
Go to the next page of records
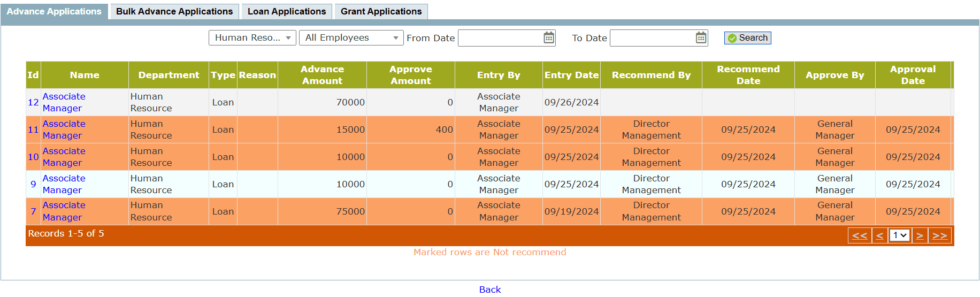920,235
